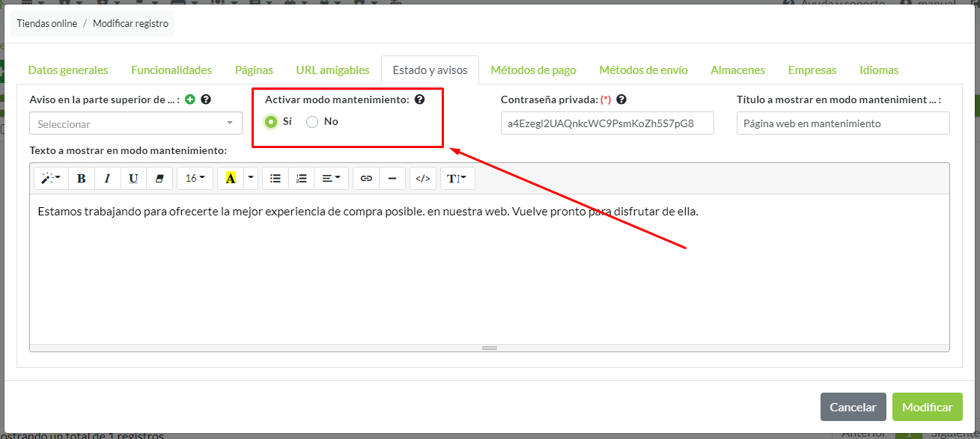Open the code view of the editor
Screen dimensions: 980x439
point(423,178)
